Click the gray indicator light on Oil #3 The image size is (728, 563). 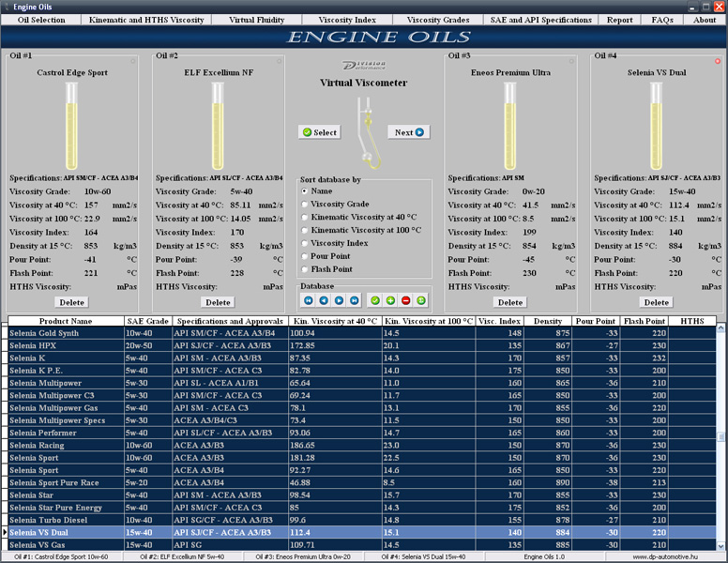pos(571,61)
